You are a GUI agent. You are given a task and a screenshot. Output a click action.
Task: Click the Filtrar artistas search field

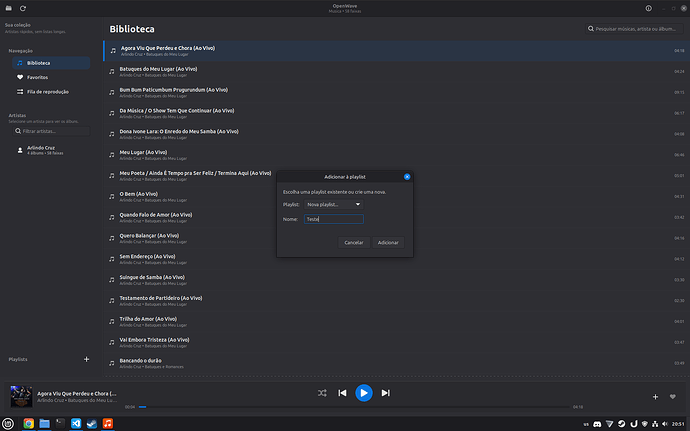51,131
